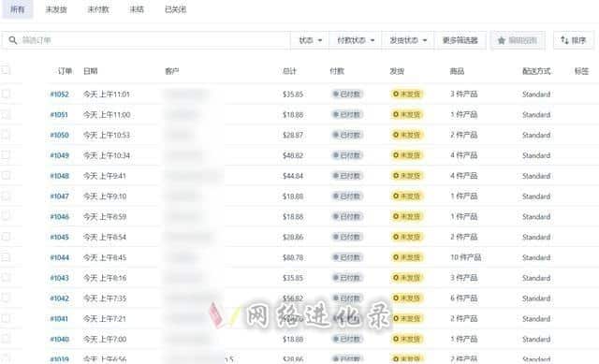This screenshot has height=364, width=599.
Task: Click the 发货 column header
Action: [x=397, y=71]
